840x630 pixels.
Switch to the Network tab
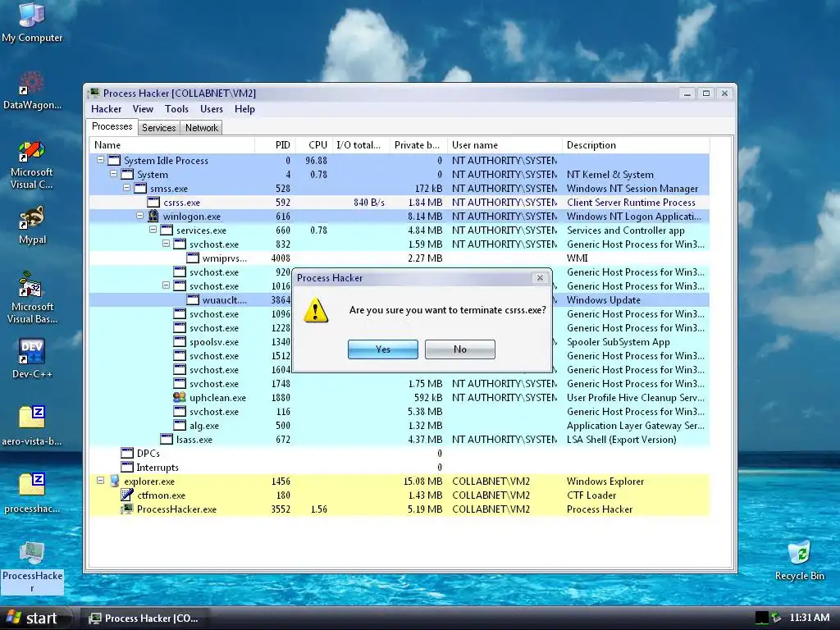click(202, 127)
